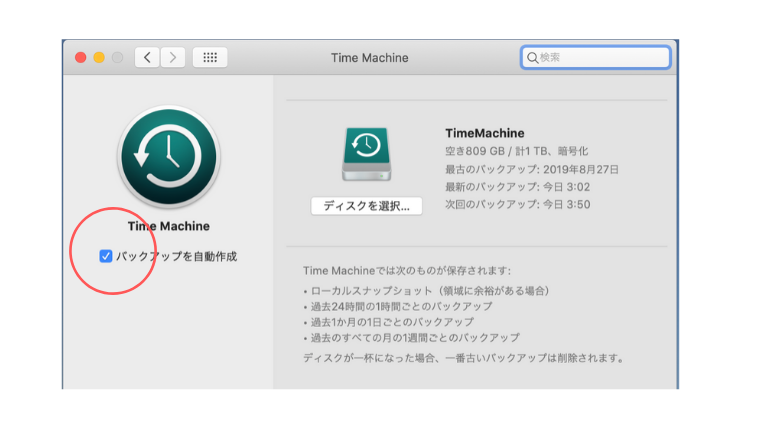Show all preferences with the grid icon

coord(210,58)
